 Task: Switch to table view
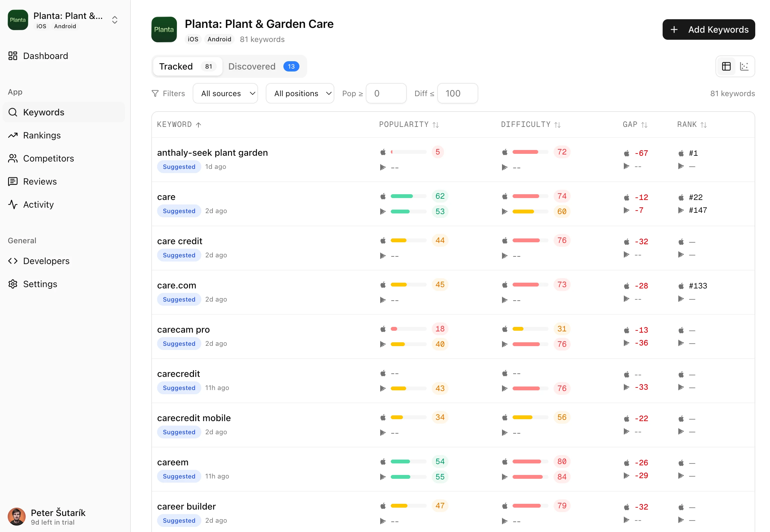click(726, 66)
